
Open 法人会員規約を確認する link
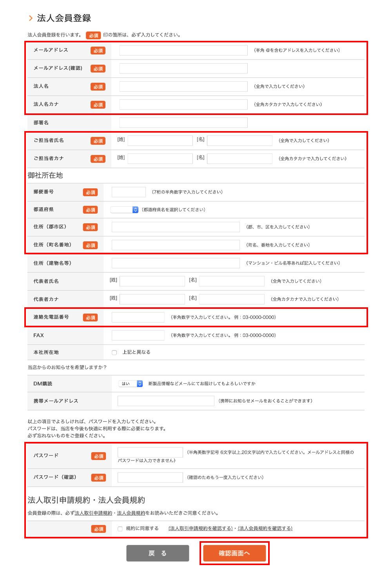pyautogui.click(x=265, y=529)
